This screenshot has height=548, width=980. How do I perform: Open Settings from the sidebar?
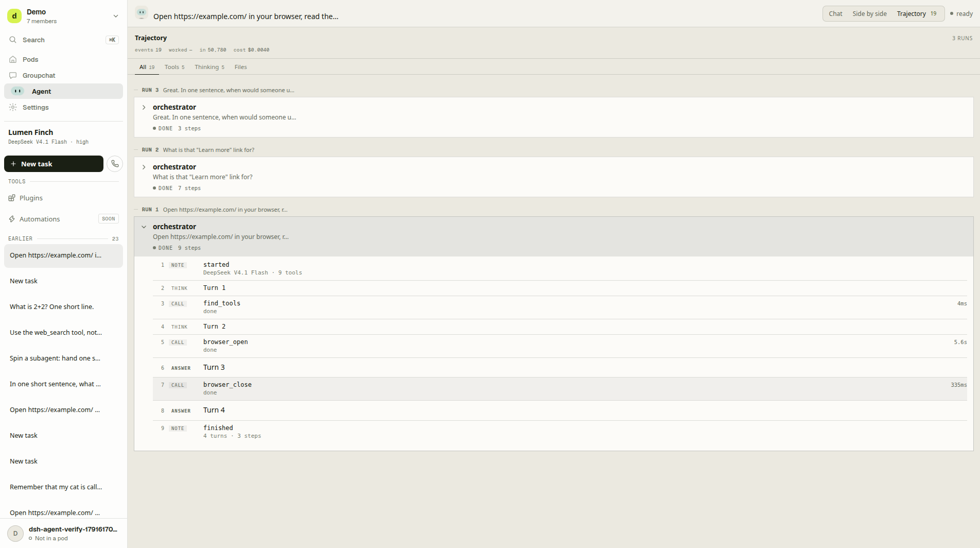63,107
